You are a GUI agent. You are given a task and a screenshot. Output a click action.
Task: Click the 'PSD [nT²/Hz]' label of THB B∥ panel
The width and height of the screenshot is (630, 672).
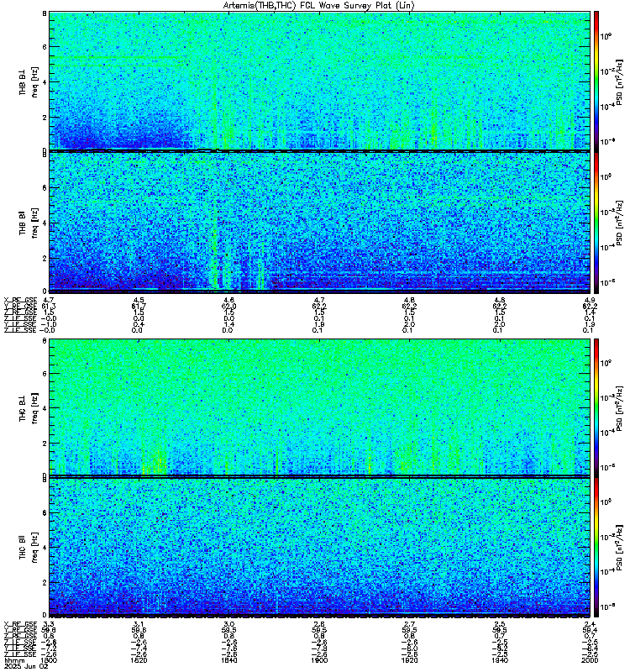(620, 223)
